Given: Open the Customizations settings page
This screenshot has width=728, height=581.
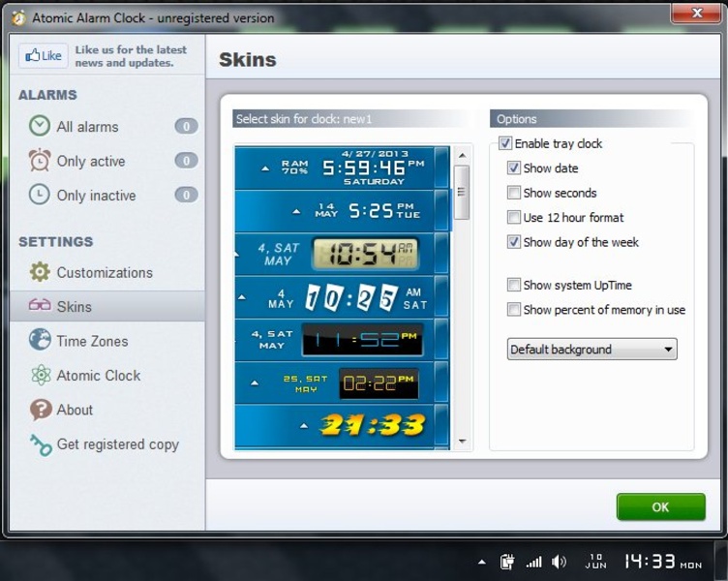Looking at the screenshot, I should (106, 272).
